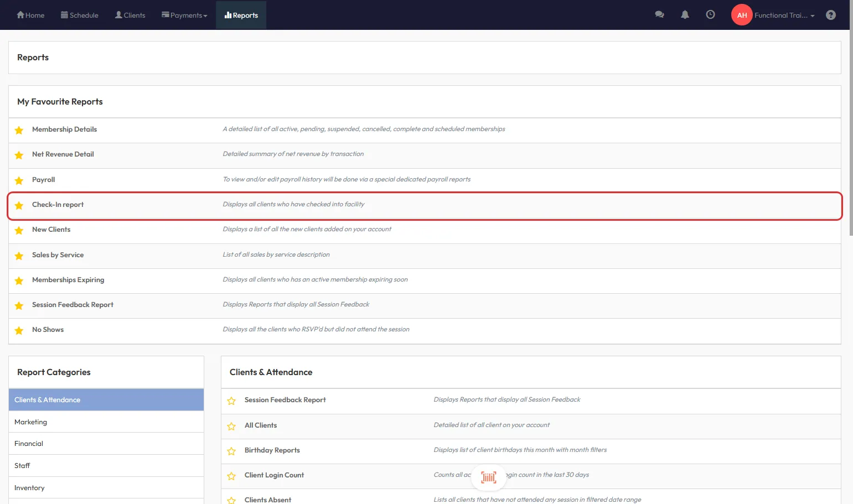Select the Marketing report category

coord(31,422)
